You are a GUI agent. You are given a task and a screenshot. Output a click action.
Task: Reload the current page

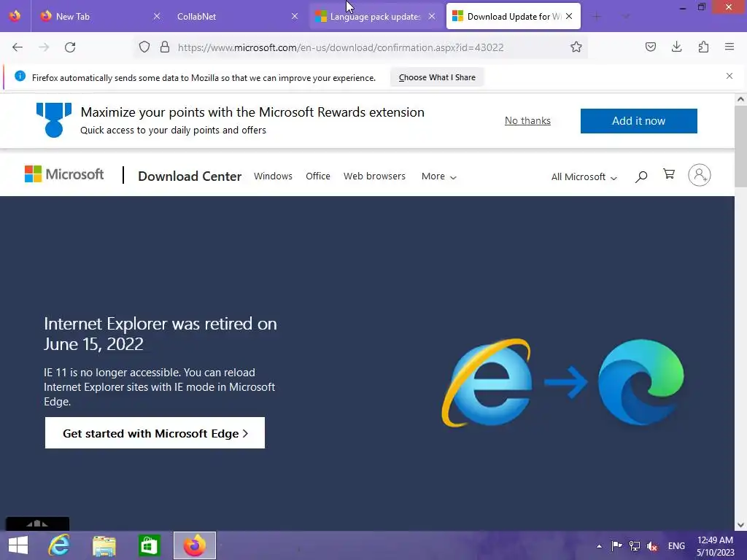click(70, 47)
